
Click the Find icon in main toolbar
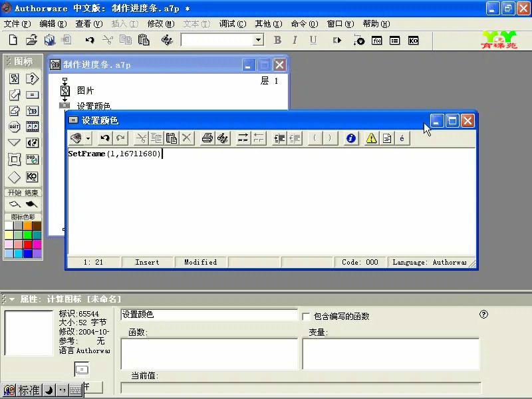click(167, 40)
